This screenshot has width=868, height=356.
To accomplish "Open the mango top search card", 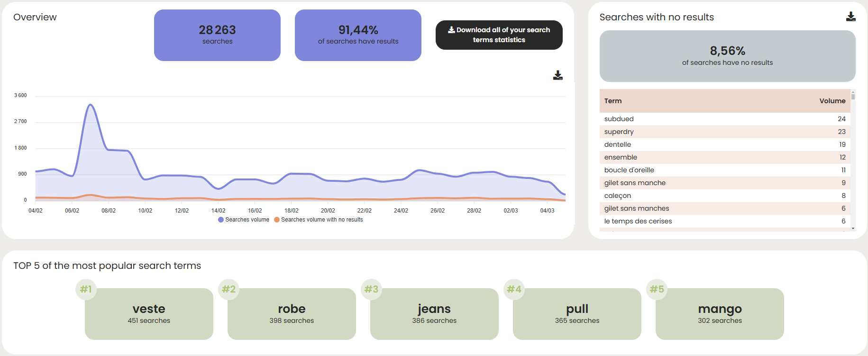I will pyautogui.click(x=720, y=314).
